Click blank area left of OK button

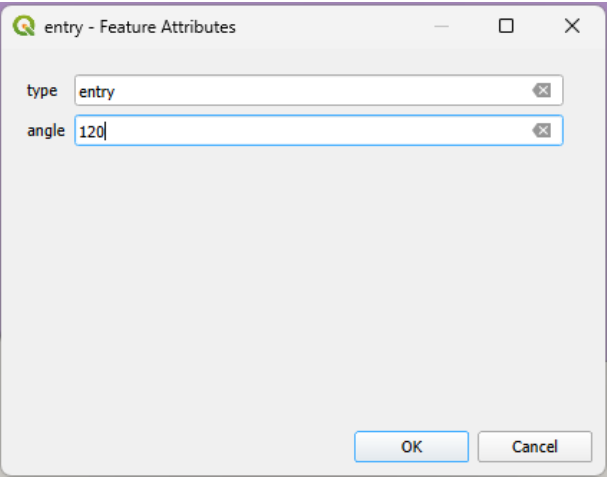pos(200,447)
